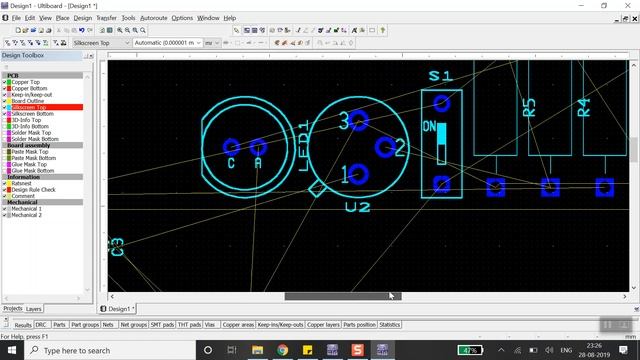Click the Copper Top green color swatch
Viewport: 640px width, 360px height.
tap(9, 82)
